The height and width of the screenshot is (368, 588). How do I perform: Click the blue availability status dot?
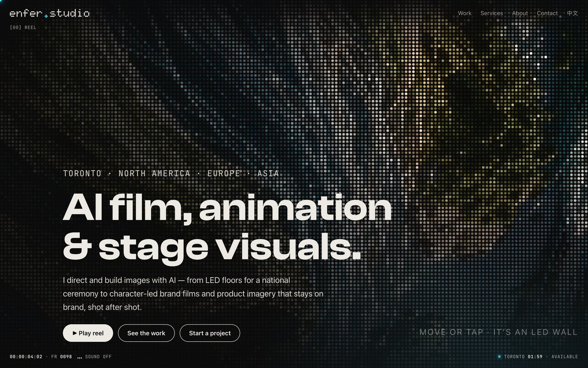coord(499,357)
